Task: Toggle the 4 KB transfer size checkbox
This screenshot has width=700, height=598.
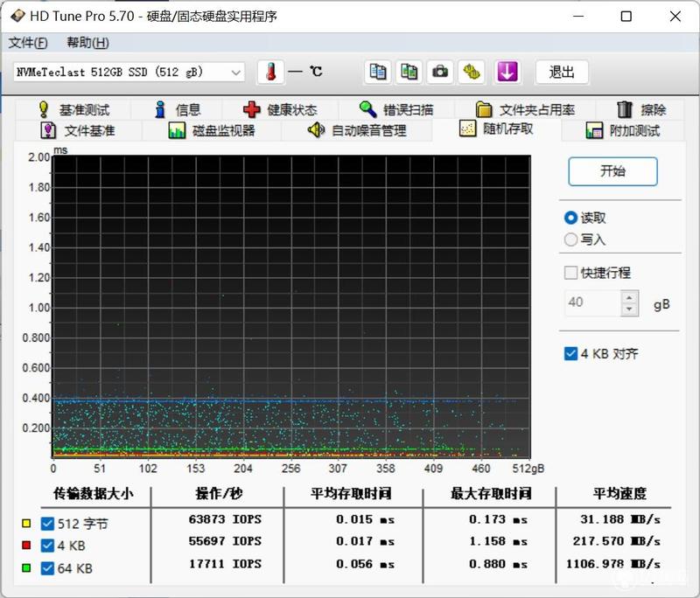Action: 47,546
